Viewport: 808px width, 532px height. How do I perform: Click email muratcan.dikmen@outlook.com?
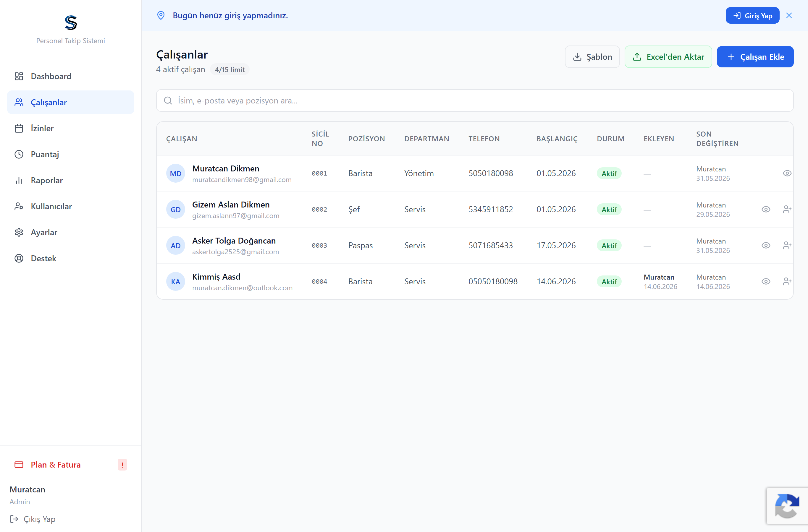coord(243,288)
